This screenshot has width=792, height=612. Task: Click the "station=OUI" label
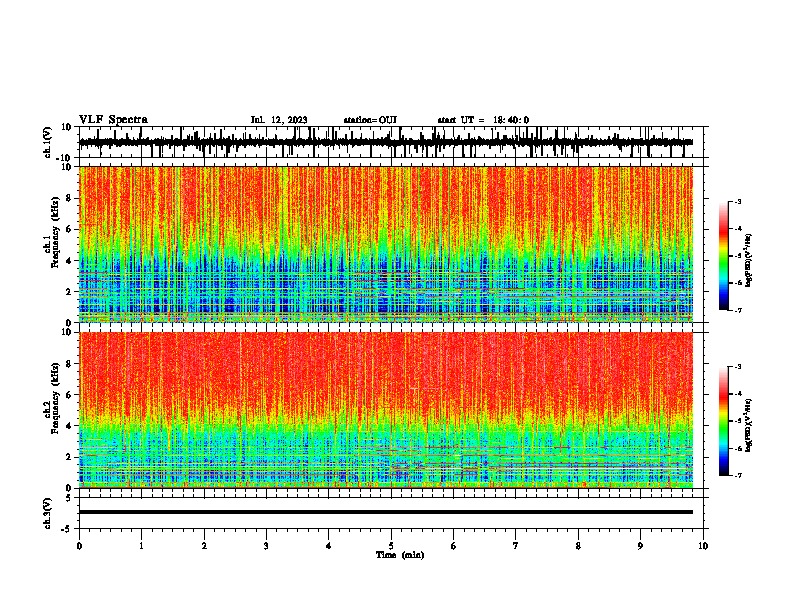[x=370, y=120]
